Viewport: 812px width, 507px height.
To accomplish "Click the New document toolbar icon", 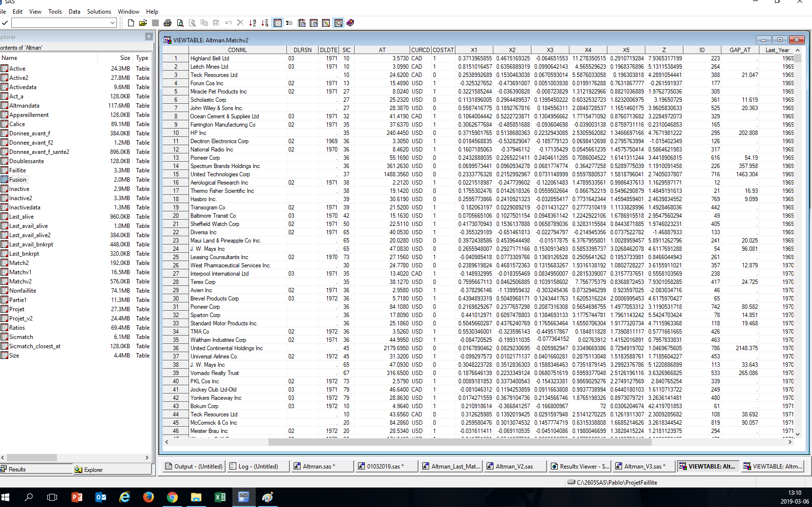I will coord(131,23).
